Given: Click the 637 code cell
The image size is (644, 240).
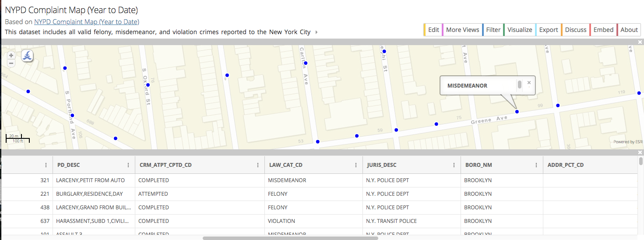Looking at the screenshot, I should coord(27,221).
